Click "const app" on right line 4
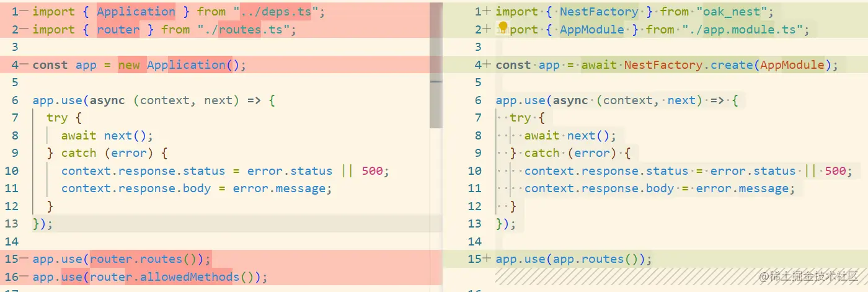The width and height of the screenshot is (868, 292). tap(528, 64)
